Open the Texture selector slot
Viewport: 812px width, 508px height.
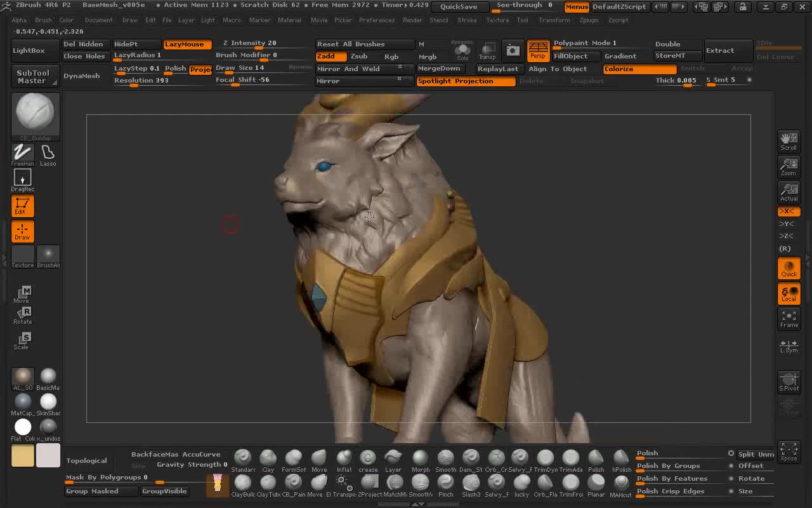pyautogui.click(x=22, y=257)
